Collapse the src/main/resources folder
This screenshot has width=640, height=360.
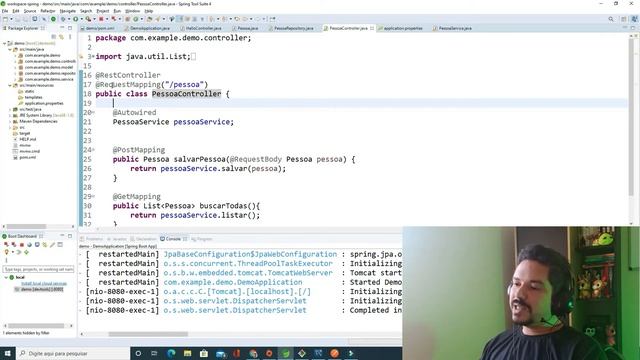pyautogui.click(x=10, y=85)
